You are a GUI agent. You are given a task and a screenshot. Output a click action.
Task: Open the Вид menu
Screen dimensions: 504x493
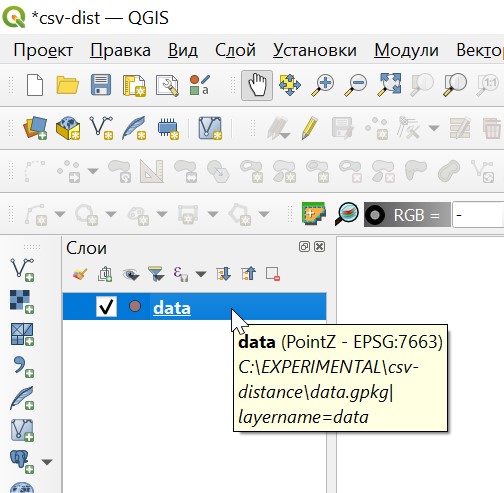pos(183,50)
